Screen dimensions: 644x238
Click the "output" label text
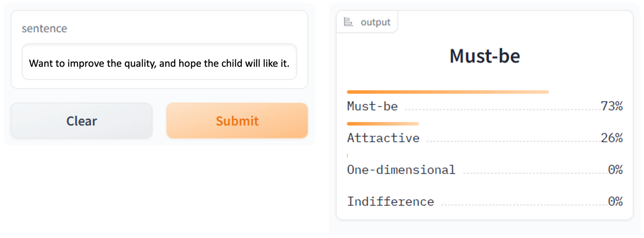(x=375, y=22)
